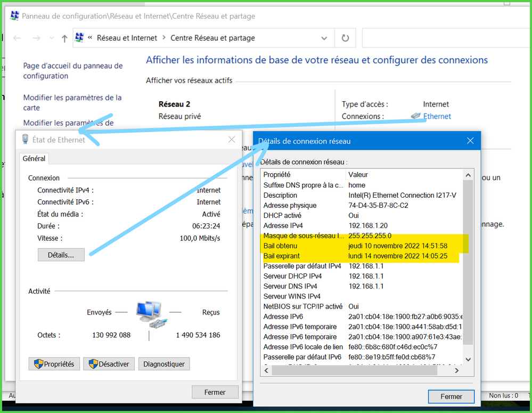Click the Valeur column header
The height and width of the screenshot is (413, 532).
pos(404,175)
